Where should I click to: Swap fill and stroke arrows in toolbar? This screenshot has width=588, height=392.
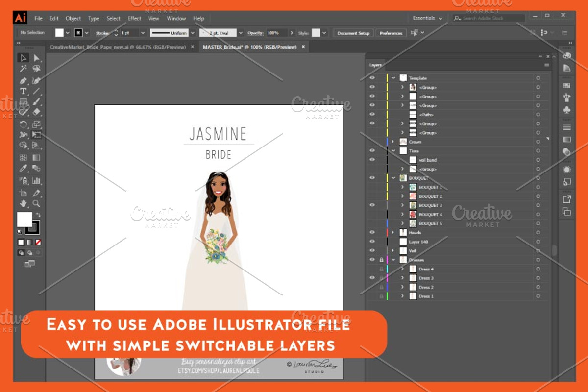click(x=38, y=215)
